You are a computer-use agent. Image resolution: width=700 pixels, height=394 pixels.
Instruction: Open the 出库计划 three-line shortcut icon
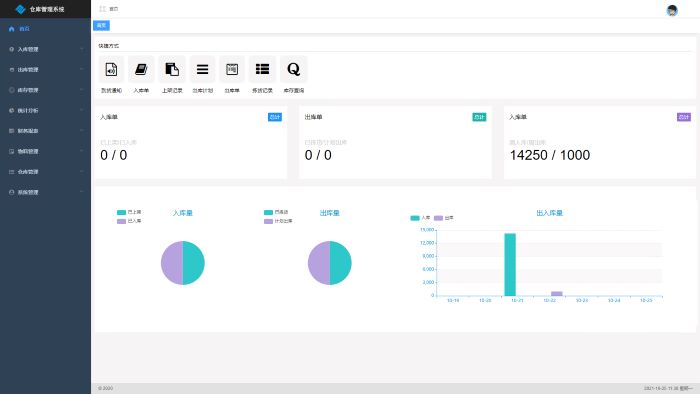pos(202,70)
